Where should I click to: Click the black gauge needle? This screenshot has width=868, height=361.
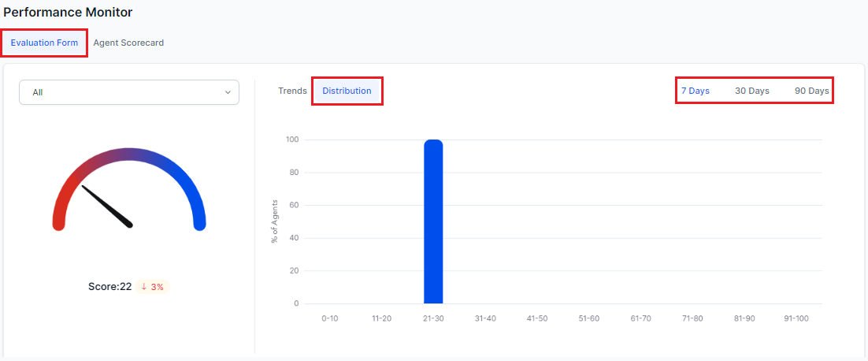107,207
